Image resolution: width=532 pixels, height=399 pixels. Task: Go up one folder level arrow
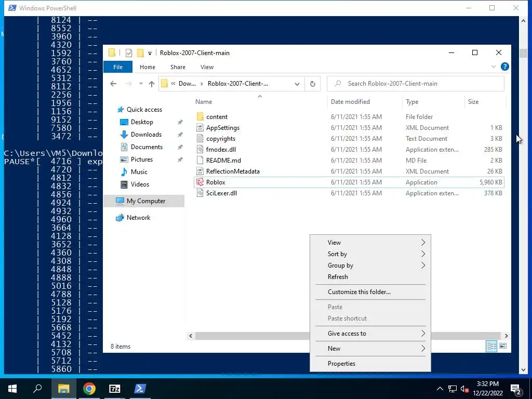(151, 84)
